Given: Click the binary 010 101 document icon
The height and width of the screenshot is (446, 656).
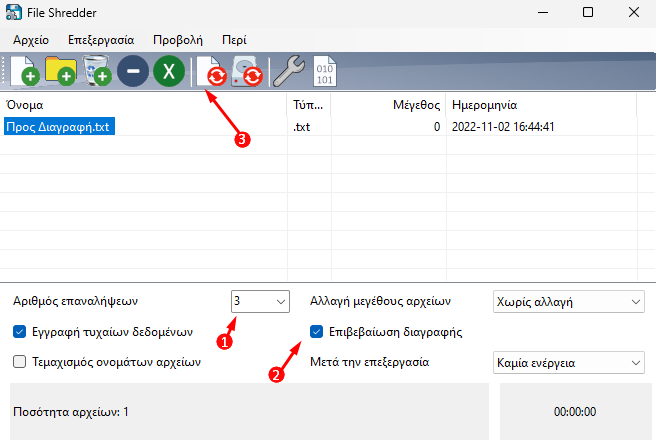Looking at the screenshot, I should pyautogui.click(x=325, y=71).
